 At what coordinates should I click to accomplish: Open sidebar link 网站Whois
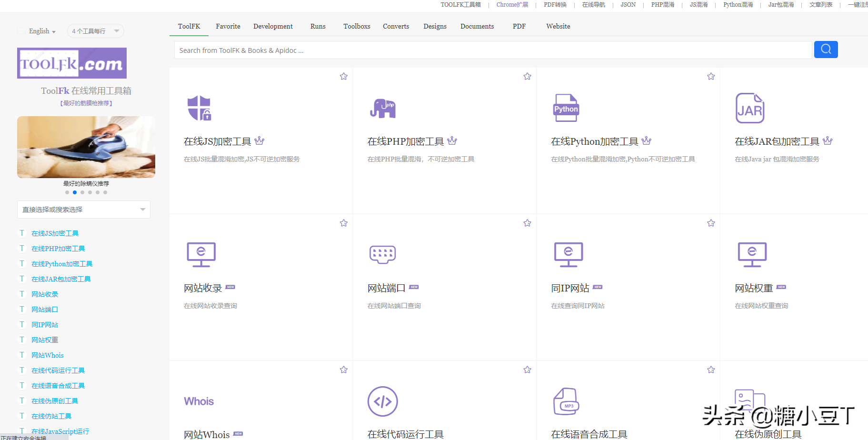pos(48,355)
